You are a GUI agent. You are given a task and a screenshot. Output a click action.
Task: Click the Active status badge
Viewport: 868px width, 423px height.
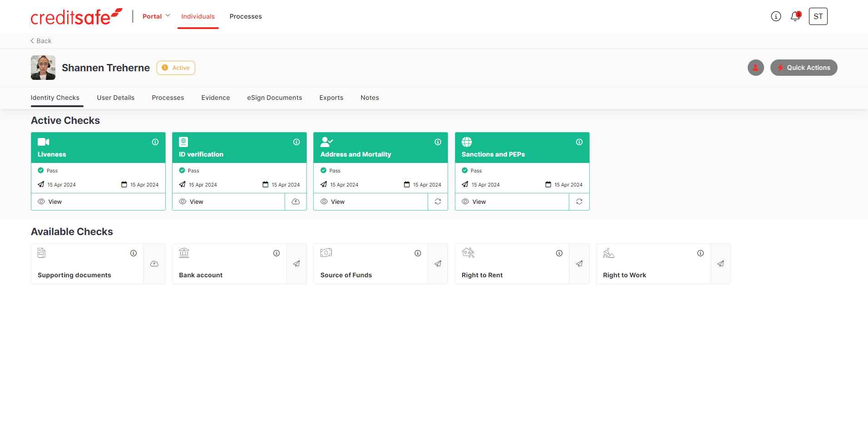click(176, 68)
